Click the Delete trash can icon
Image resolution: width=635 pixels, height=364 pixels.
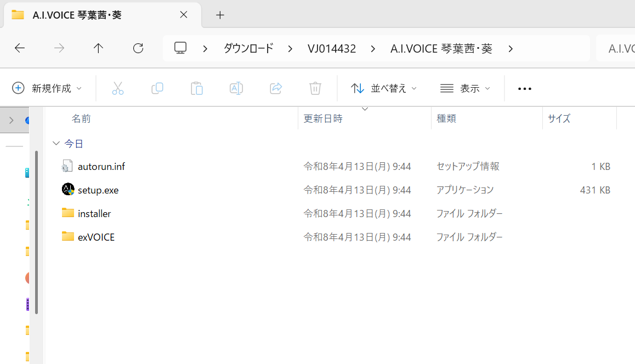(315, 88)
